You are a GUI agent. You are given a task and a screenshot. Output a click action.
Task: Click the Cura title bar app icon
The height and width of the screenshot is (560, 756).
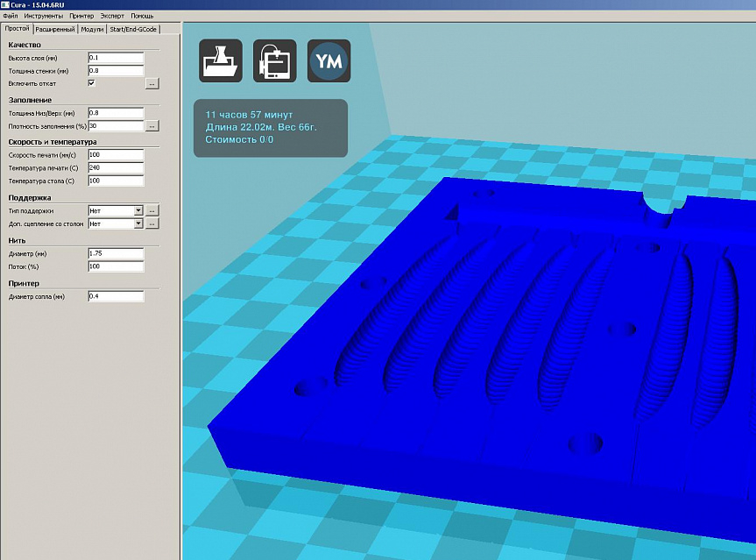[x=6, y=5]
